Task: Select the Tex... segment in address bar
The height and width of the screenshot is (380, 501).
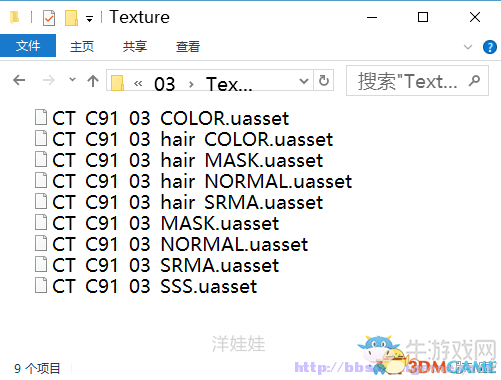Action: tap(229, 84)
